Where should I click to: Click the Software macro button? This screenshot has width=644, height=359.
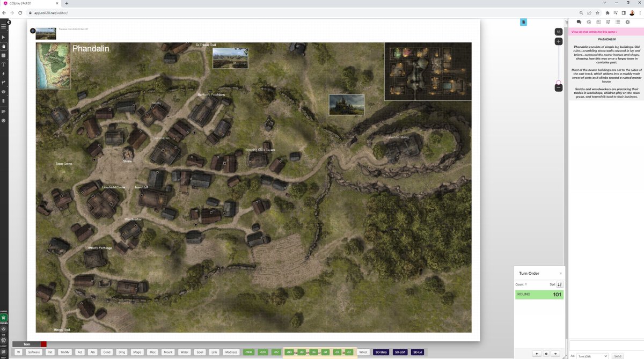pyautogui.click(x=34, y=352)
